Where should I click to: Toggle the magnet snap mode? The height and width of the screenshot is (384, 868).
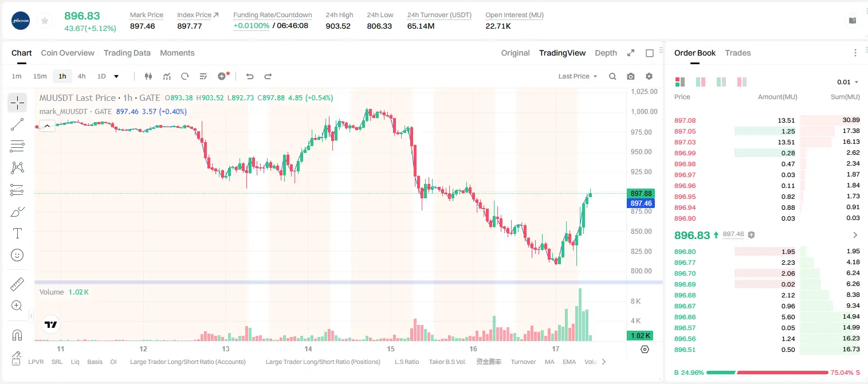17,335
